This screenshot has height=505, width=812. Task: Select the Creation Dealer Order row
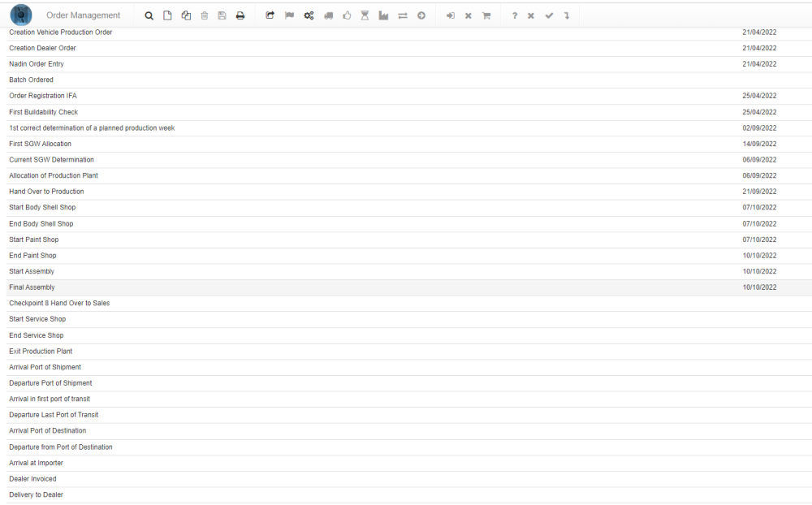(409, 48)
